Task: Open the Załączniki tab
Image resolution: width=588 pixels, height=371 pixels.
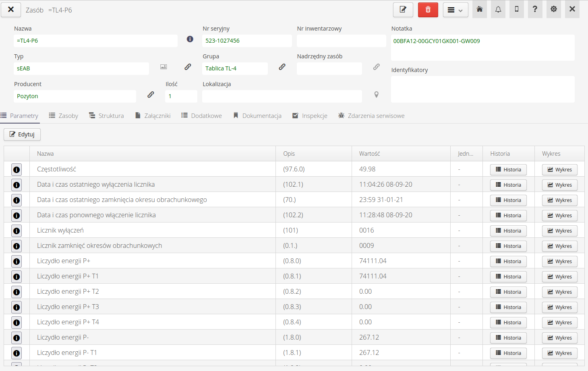Action: [x=153, y=116]
